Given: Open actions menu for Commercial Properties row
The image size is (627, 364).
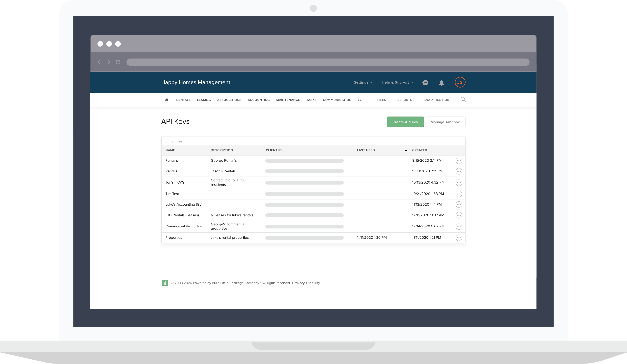Looking at the screenshot, I should click(458, 226).
